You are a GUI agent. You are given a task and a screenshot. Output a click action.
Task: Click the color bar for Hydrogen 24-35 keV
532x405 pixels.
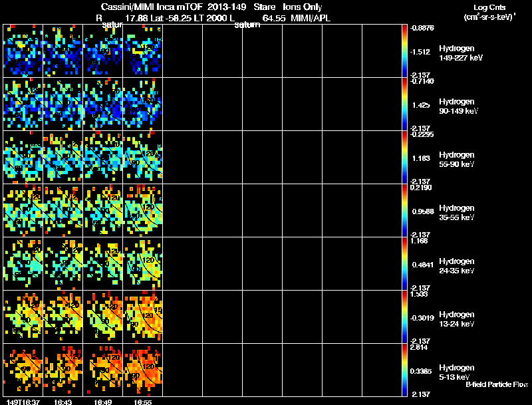pos(404,263)
